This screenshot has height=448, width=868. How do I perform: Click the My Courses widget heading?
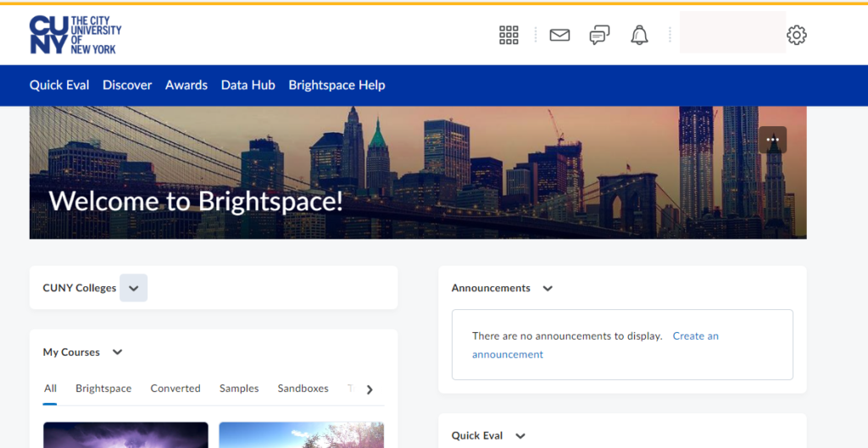[71, 352]
